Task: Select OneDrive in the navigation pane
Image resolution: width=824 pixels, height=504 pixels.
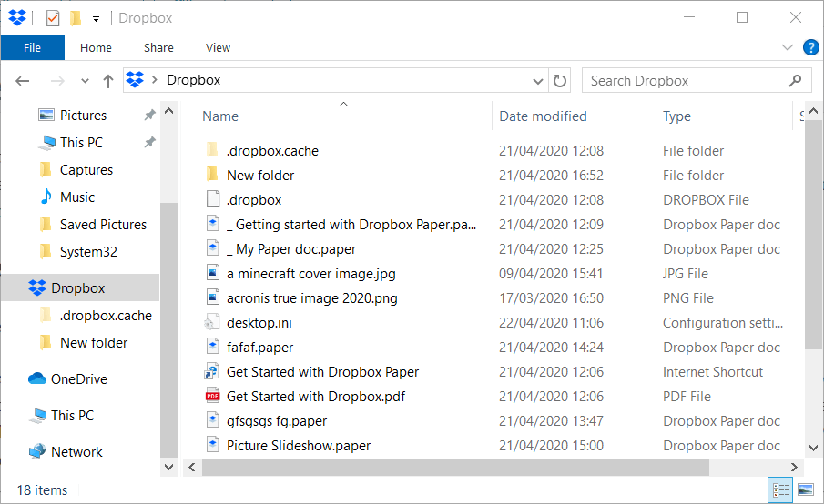Action: (x=79, y=378)
